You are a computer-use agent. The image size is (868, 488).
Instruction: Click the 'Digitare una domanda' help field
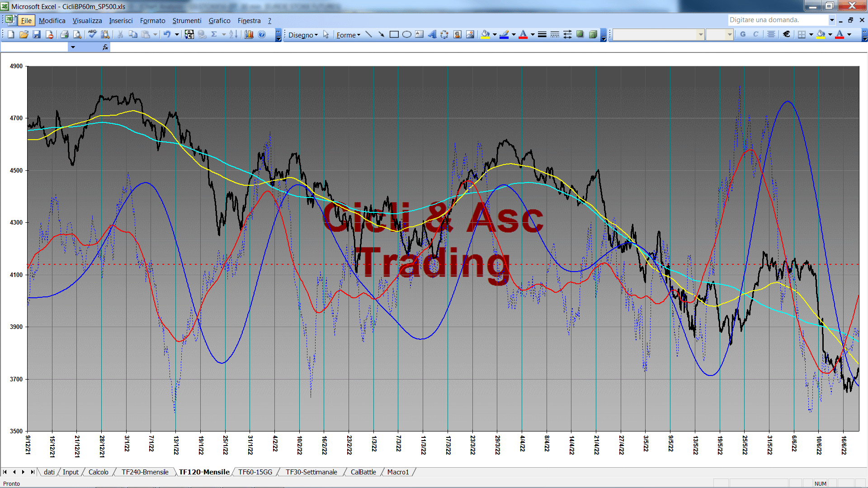pos(778,20)
